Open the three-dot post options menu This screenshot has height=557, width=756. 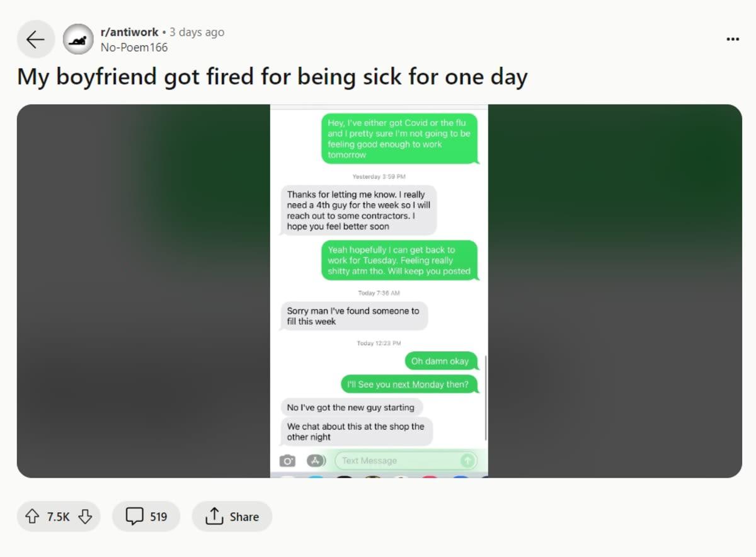(x=733, y=39)
